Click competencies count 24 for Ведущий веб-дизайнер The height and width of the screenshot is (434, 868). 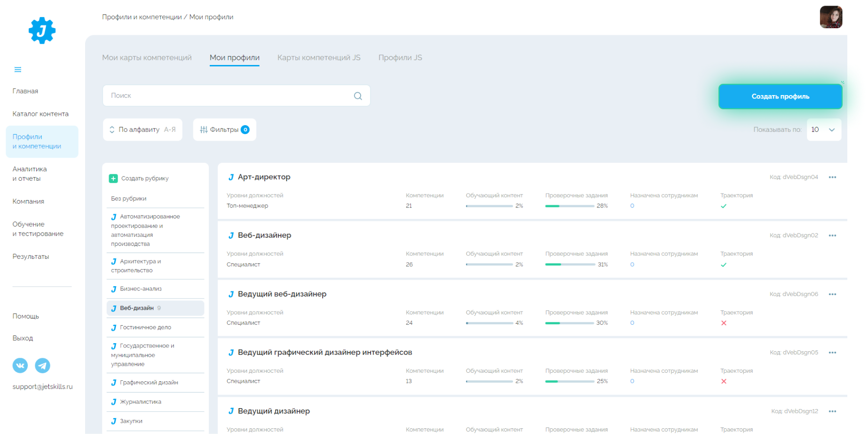pyautogui.click(x=409, y=323)
